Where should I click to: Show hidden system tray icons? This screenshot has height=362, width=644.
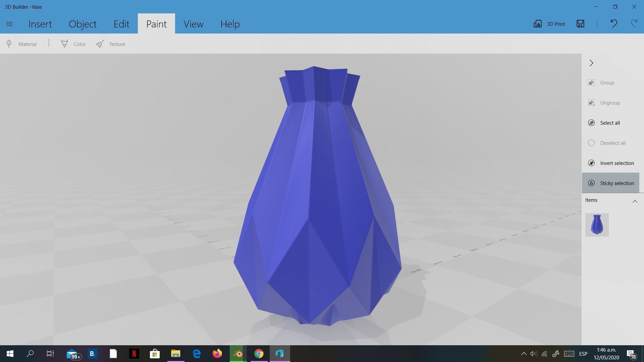click(x=524, y=354)
